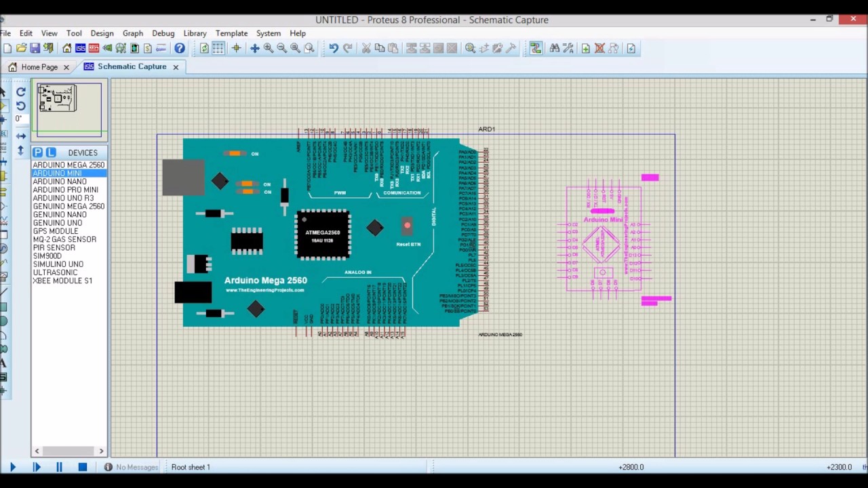This screenshot has width=868, height=488.
Task: Save the project with the floppy icon
Action: click(35, 48)
